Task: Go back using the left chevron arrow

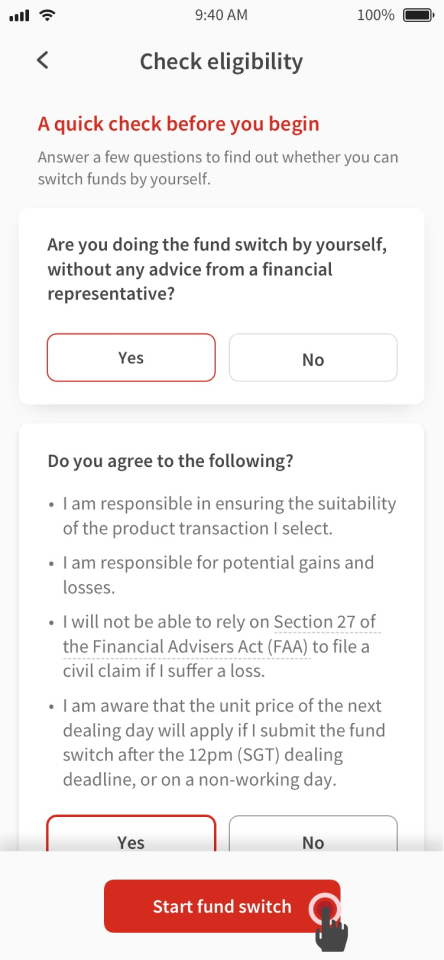Action: 42,61
